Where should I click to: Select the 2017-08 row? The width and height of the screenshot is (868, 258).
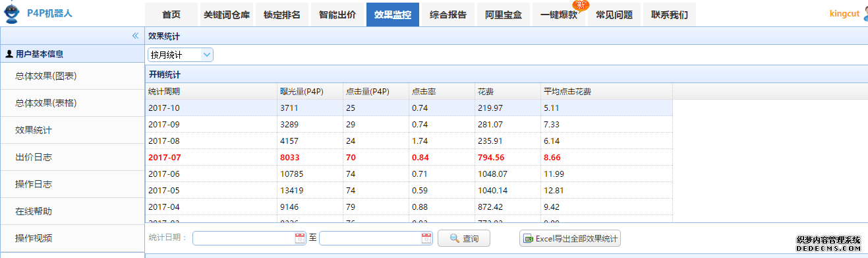[409, 141]
